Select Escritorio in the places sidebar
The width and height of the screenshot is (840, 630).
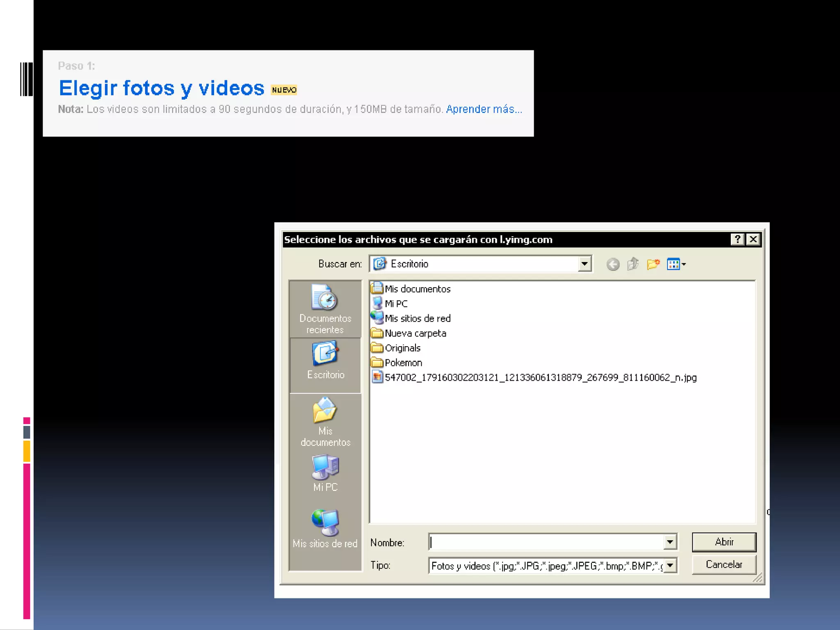click(x=325, y=361)
